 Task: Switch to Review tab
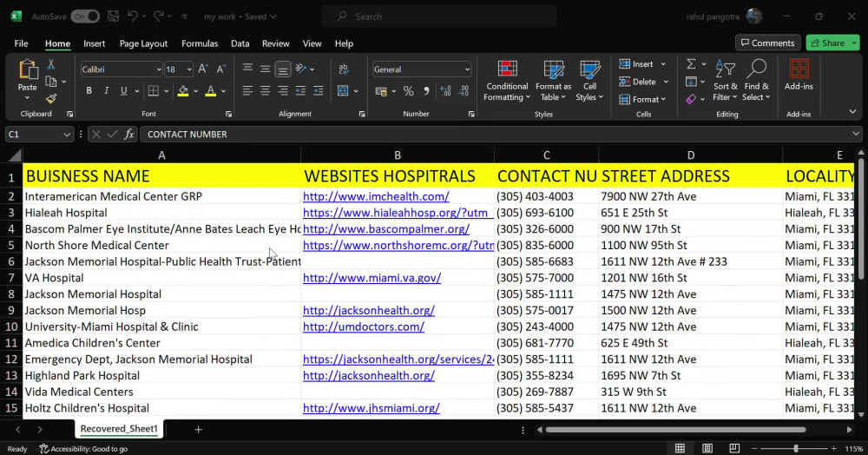[x=276, y=43]
